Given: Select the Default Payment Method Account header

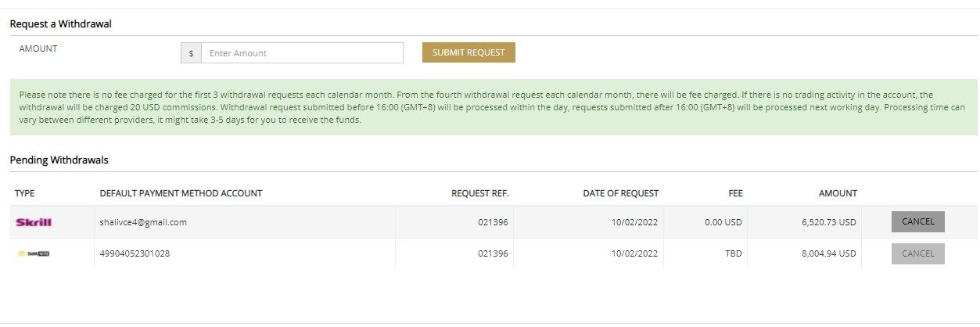Looking at the screenshot, I should coord(181,193).
